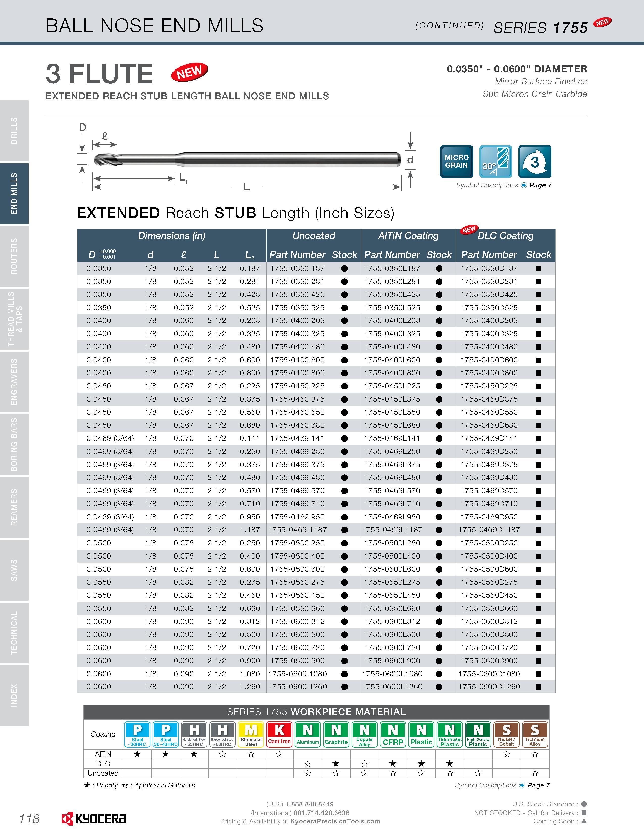644x834 pixels.
Task: Open the Drills side tab
Action: click(x=14, y=131)
